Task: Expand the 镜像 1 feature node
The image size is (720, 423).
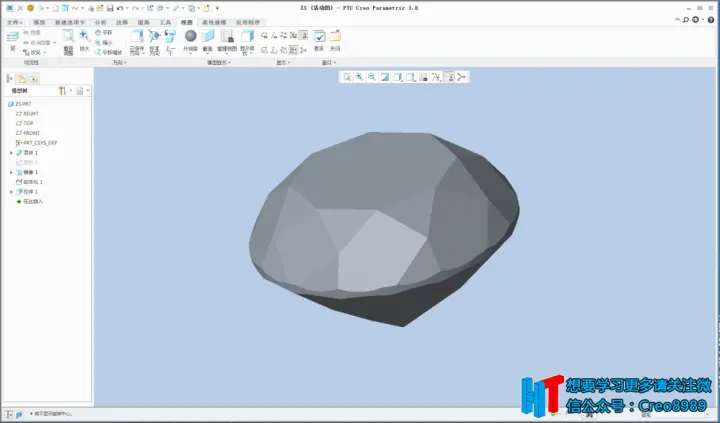Action: tap(11, 172)
